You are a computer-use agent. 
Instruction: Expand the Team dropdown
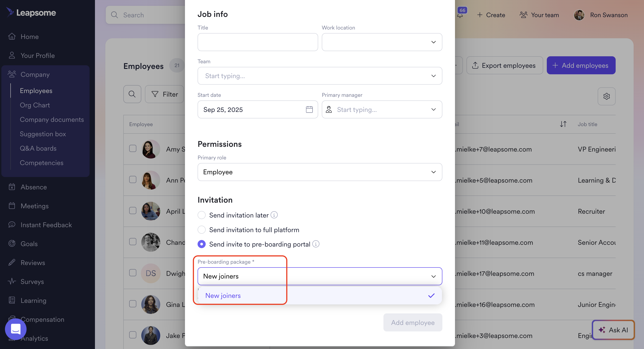(x=320, y=76)
